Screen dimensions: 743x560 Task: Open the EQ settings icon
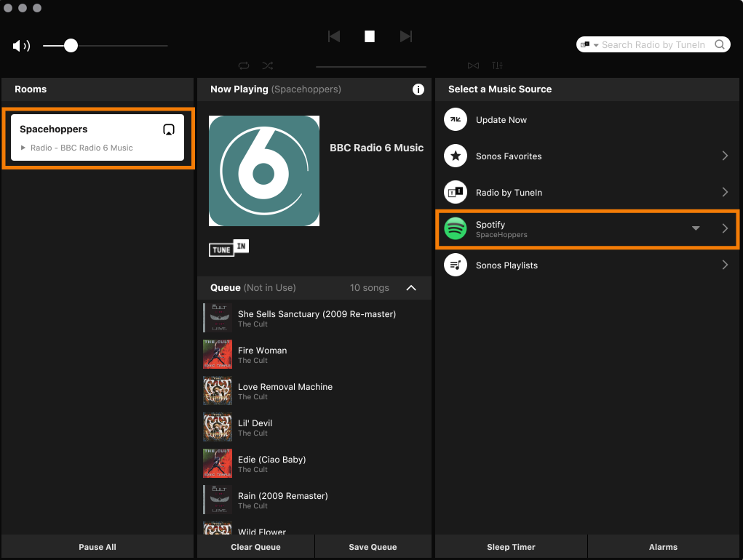point(497,65)
